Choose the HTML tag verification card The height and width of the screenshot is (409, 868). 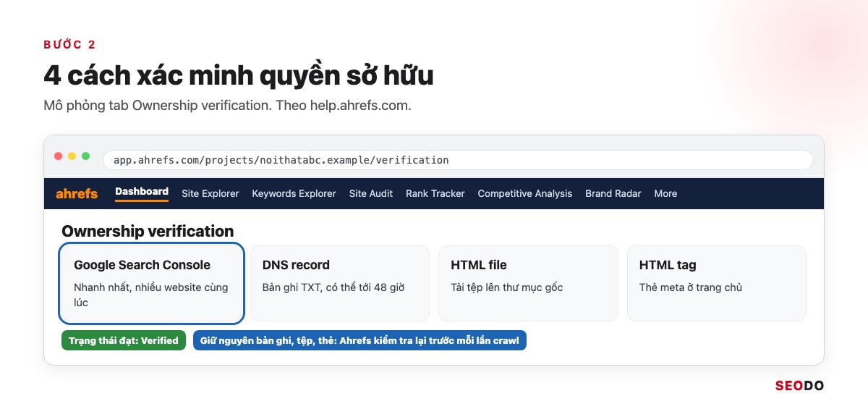[x=717, y=284]
